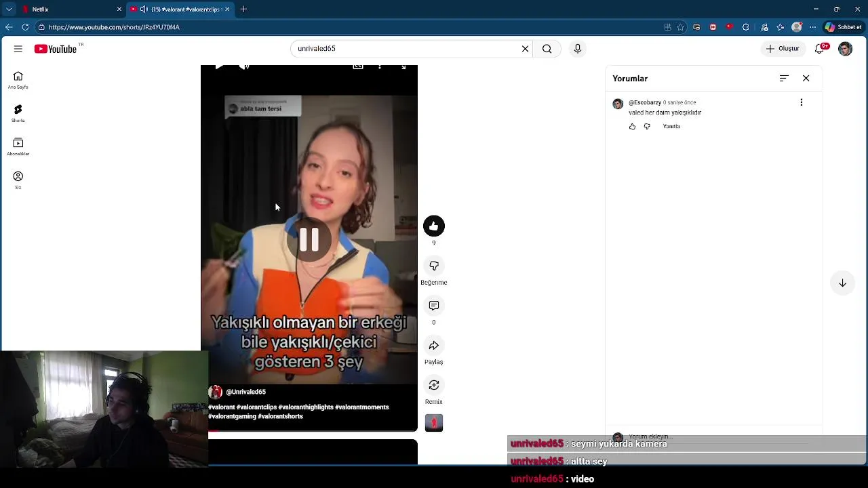The height and width of the screenshot is (488, 868).
Task: Open the picture-in-picture extension icon
Action: click(x=697, y=27)
